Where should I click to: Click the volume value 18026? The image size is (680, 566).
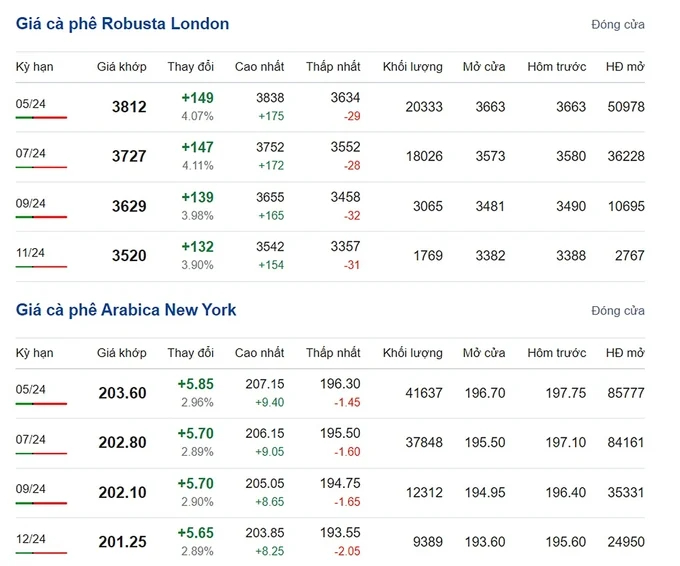pos(424,156)
